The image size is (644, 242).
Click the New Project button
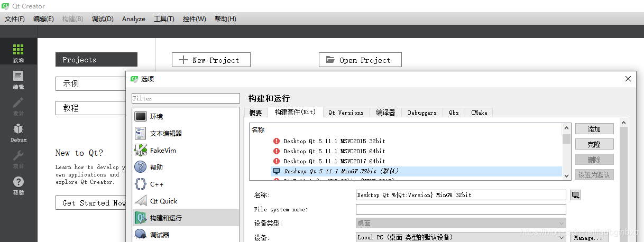tap(211, 60)
